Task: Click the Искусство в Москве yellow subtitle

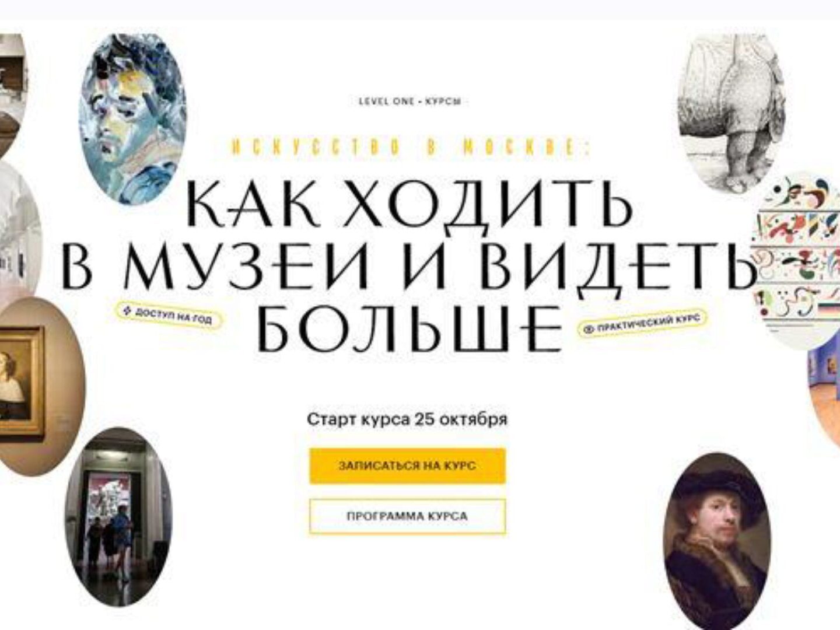Action: point(411,148)
